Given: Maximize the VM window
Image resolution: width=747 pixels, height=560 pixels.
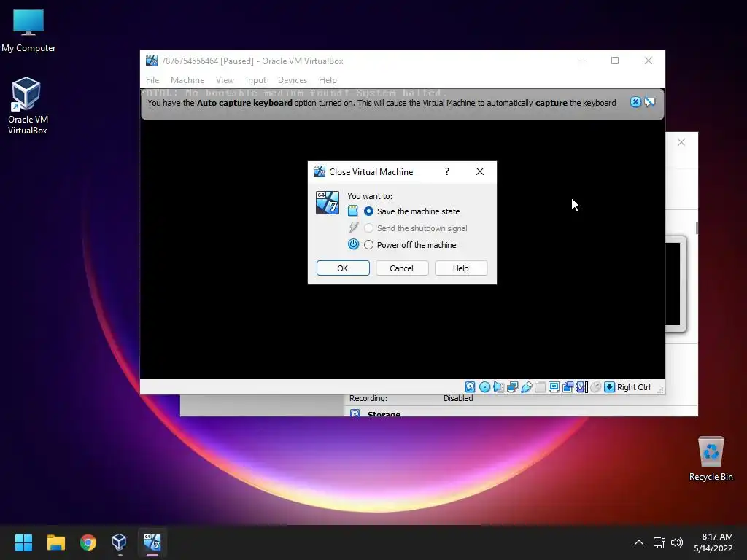Looking at the screenshot, I should coord(615,61).
